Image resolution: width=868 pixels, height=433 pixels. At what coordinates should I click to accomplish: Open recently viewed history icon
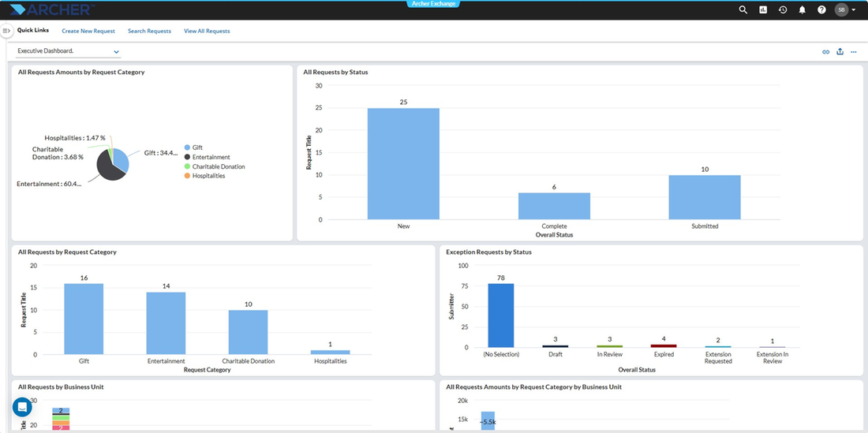[x=782, y=10]
